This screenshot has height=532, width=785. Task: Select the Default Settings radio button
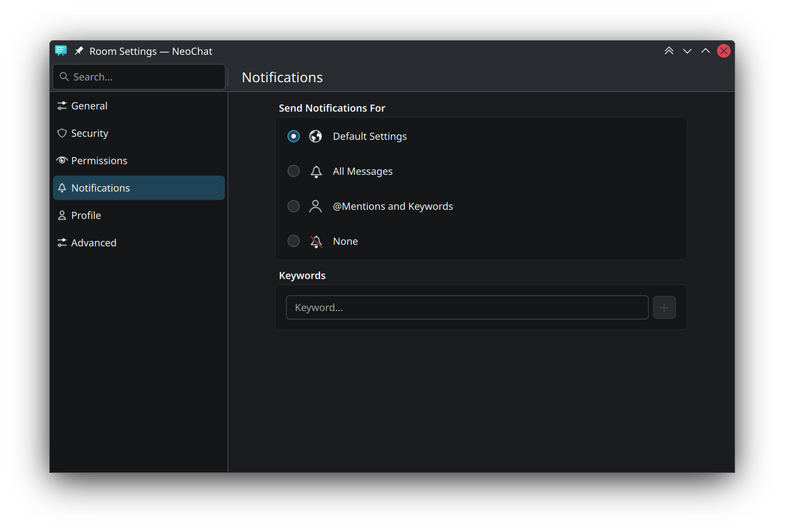click(x=293, y=136)
